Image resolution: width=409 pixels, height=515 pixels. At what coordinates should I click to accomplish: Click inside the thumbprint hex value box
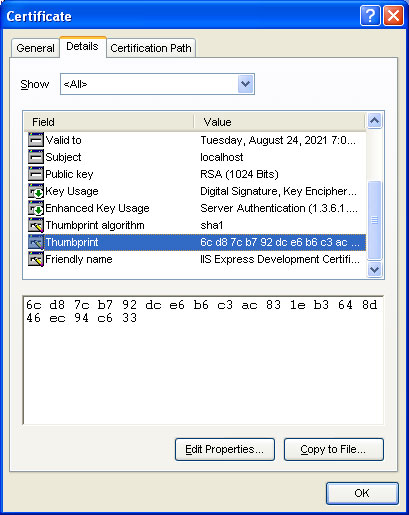pyautogui.click(x=203, y=360)
